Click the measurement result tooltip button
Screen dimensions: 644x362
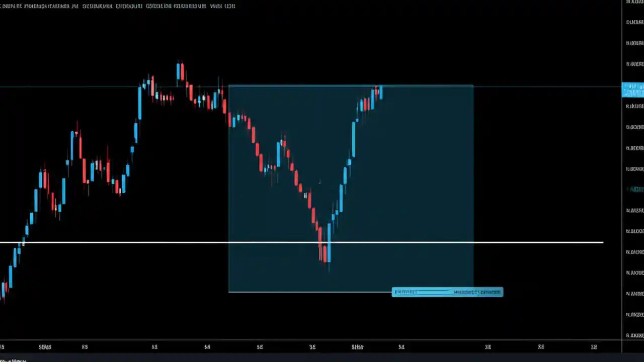[475, 292]
